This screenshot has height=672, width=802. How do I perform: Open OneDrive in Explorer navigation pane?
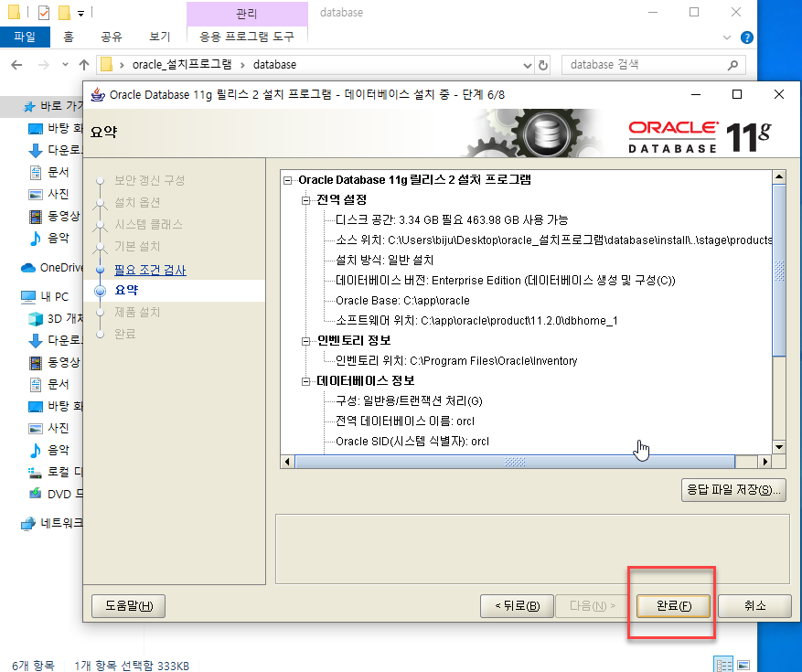point(51,268)
